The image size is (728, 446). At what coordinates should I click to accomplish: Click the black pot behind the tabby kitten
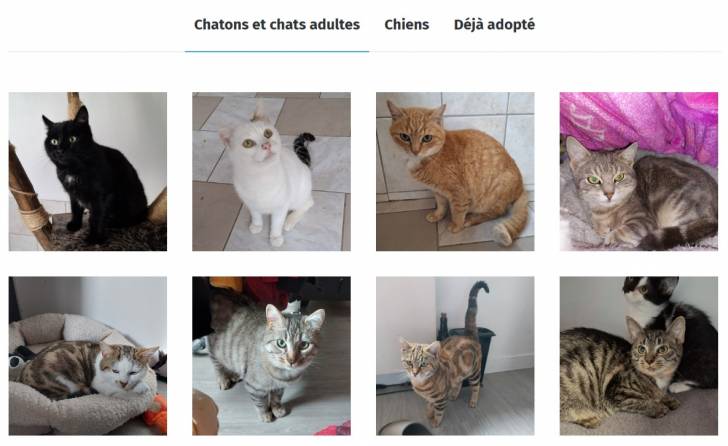(x=471, y=346)
